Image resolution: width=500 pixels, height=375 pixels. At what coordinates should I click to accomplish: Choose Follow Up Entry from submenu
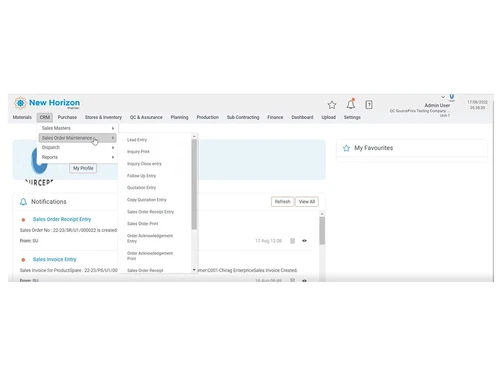pyautogui.click(x=141, y=176)
